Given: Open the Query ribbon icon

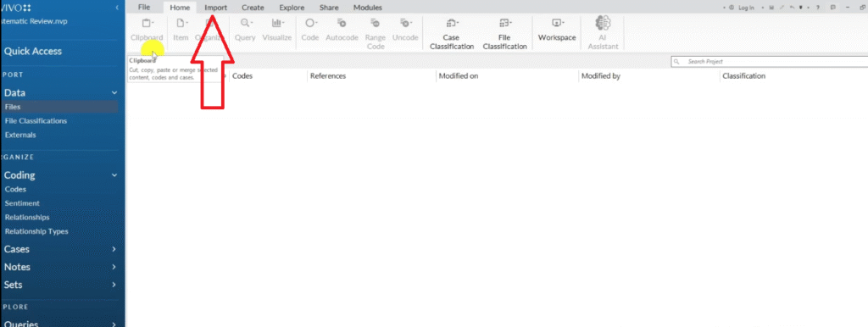Looking at the screenshot, I should (x=245, y=30).
